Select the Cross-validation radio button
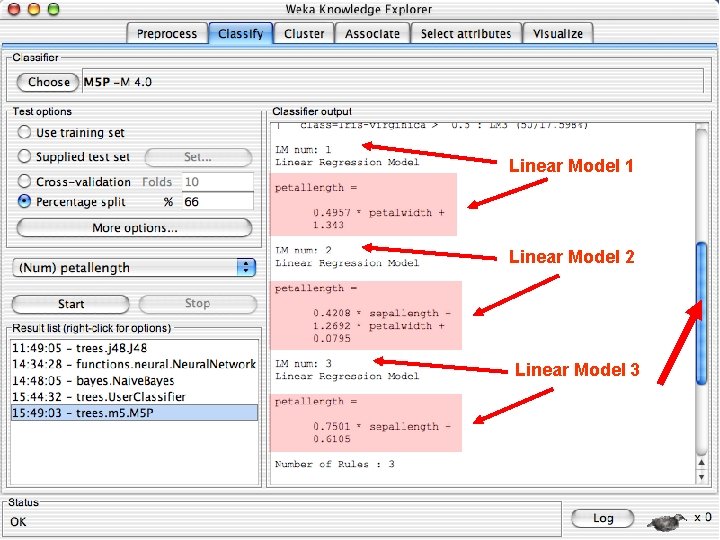Screen dimensions: 720x540 pyautogui.click(x=24, y=181)
